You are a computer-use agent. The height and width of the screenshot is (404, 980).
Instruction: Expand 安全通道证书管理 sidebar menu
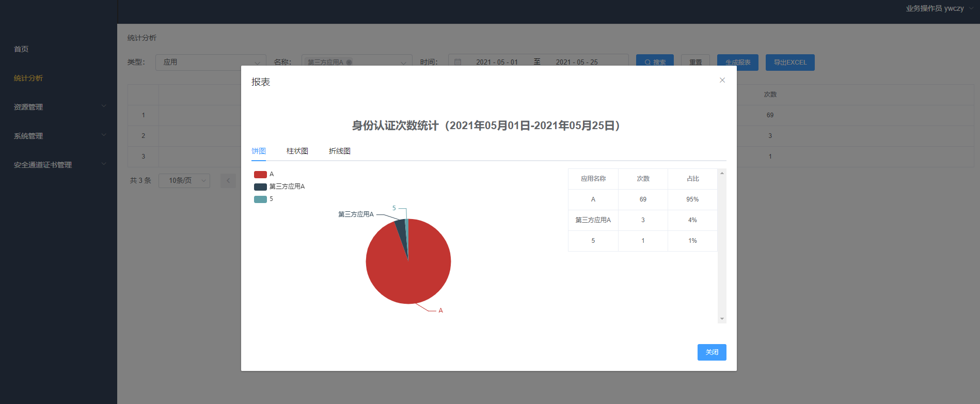(x=58, y=165)
